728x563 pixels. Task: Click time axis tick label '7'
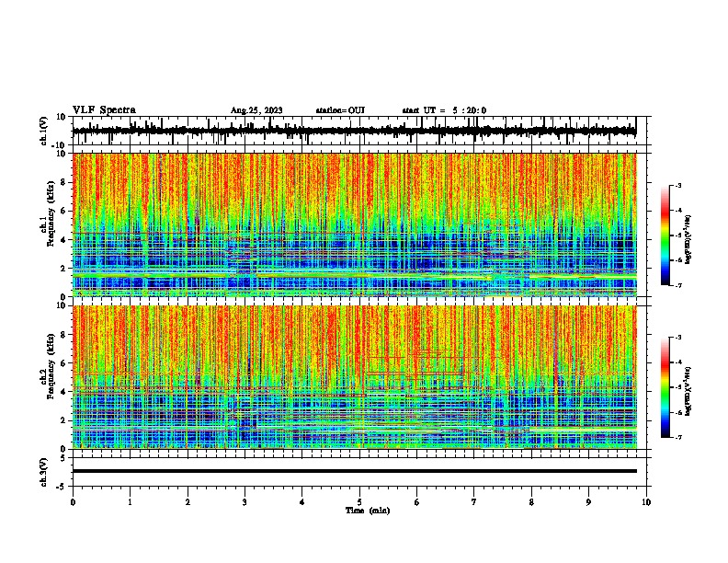coord(474,502)
